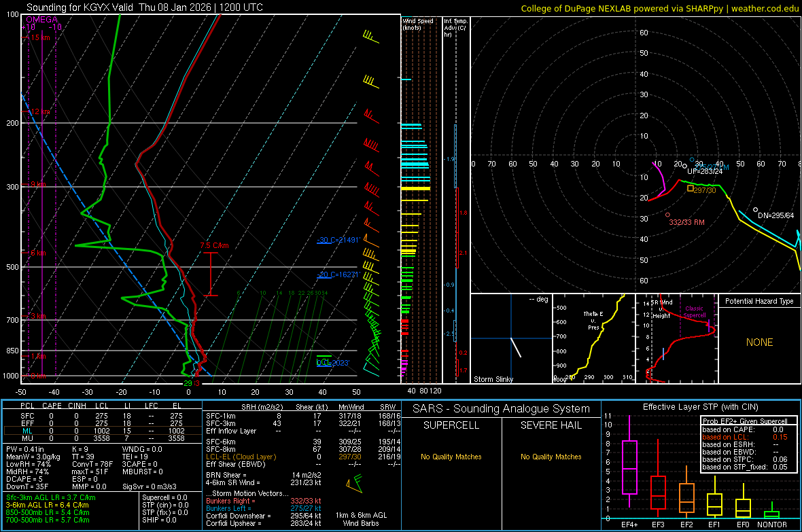
Task: Click the '-30 C=21491' level label
Action: [338, 240]
